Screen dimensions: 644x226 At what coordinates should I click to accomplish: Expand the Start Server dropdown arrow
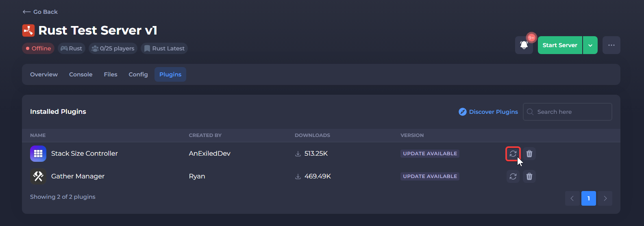(590, 45)
